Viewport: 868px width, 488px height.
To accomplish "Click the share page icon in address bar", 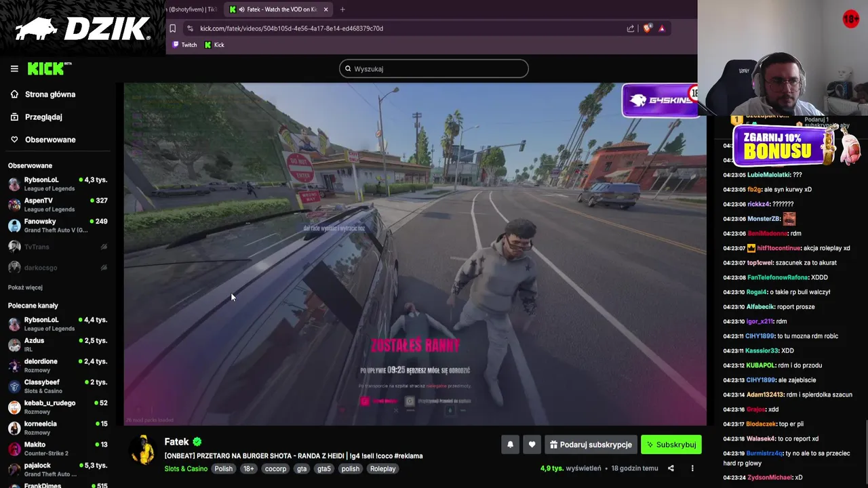I will [x=631, y=28].
